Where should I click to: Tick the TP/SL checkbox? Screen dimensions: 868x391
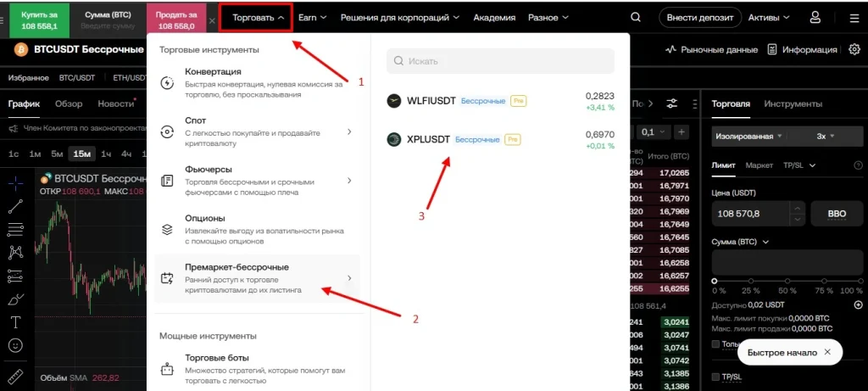(x=715, y=377)
